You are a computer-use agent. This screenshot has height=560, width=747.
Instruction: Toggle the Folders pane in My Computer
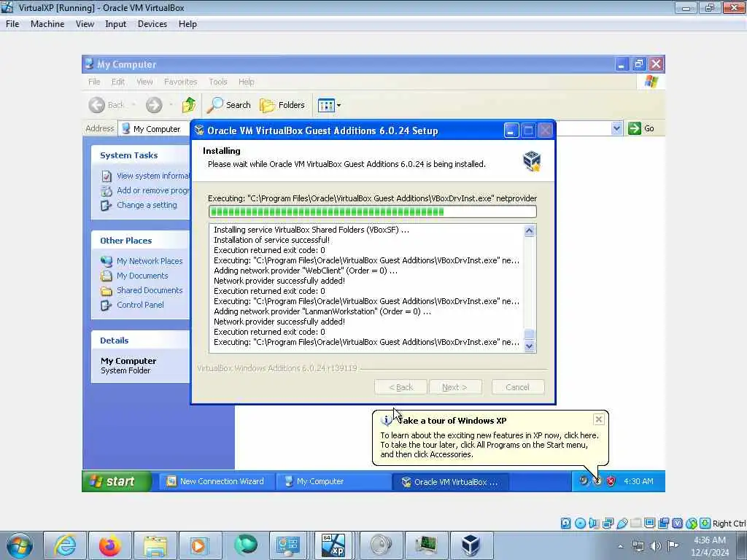click(282, 105)
